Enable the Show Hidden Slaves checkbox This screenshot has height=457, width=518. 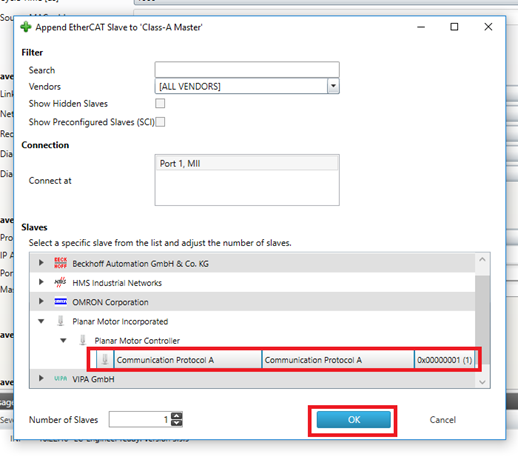click(160, 103)
